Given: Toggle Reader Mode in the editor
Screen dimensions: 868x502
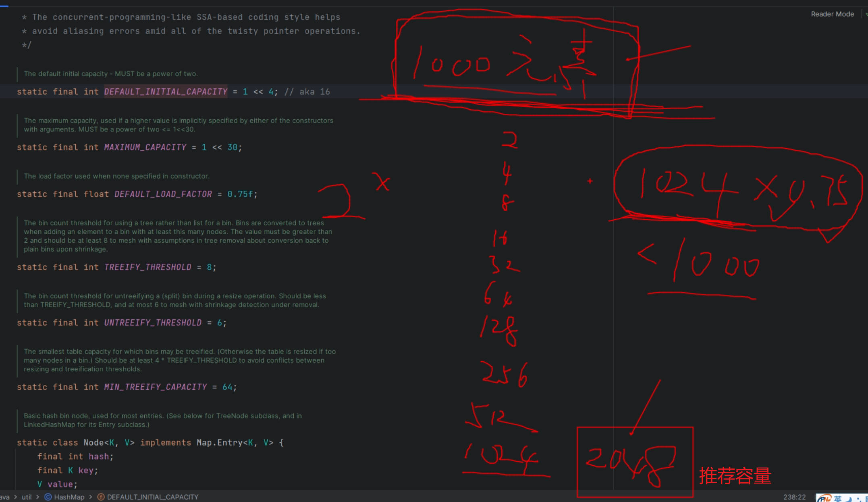Looking at the screenshot, I should coord(832,14).
